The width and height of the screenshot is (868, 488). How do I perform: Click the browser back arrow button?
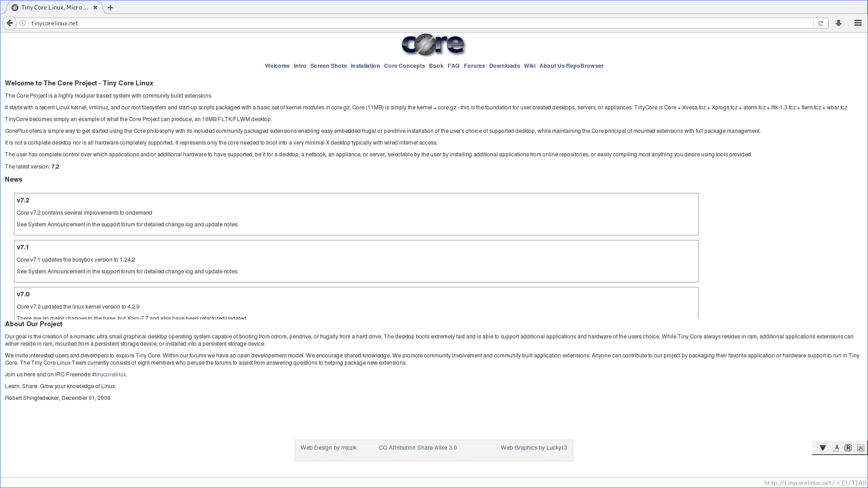click(x=9, y=23)
